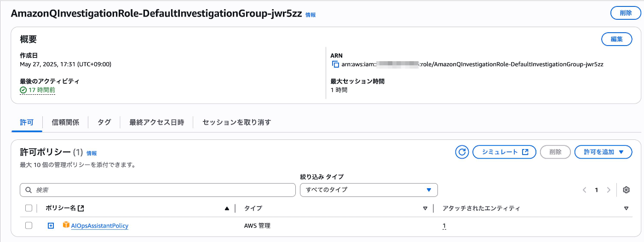Click the シミュレート button
Image resolution: width=644 pixels, height=242 pixels.
tap(504, 152)
